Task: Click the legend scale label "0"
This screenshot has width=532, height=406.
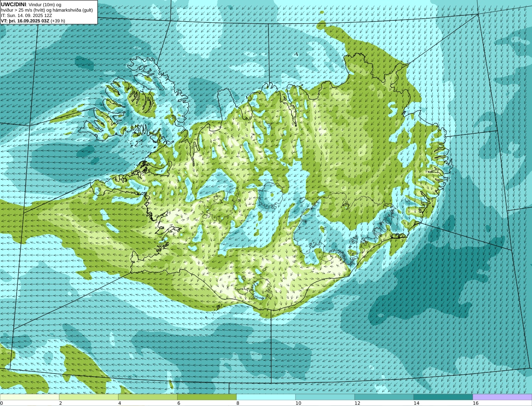Action: (x=1, y=403)
